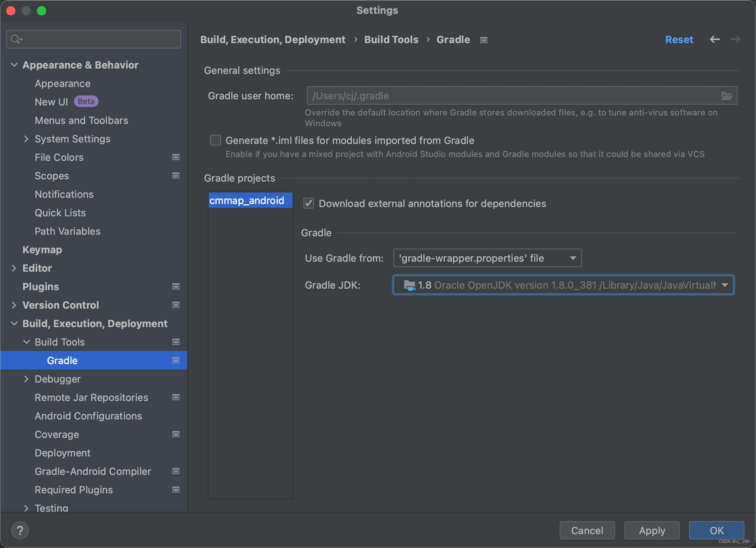Expand the System Settings tree node
756x548 pixels.
pyautogui.click(x=26, y=139)
